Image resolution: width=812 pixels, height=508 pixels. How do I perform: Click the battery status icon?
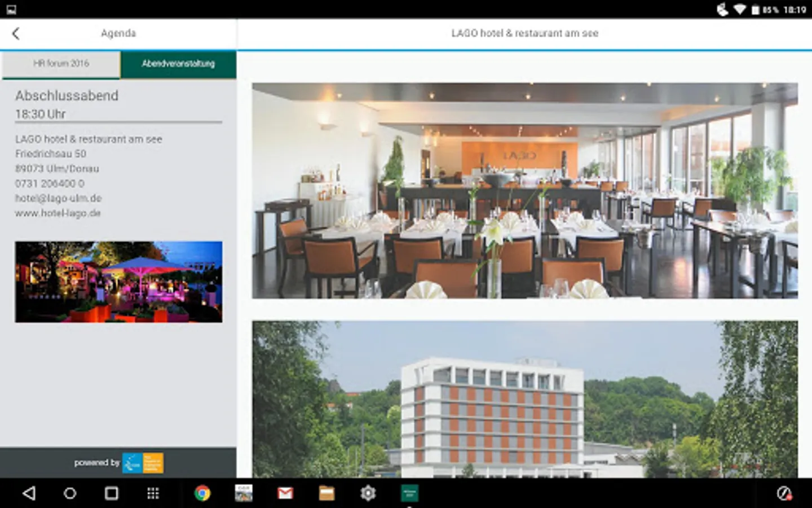(756, 10)
